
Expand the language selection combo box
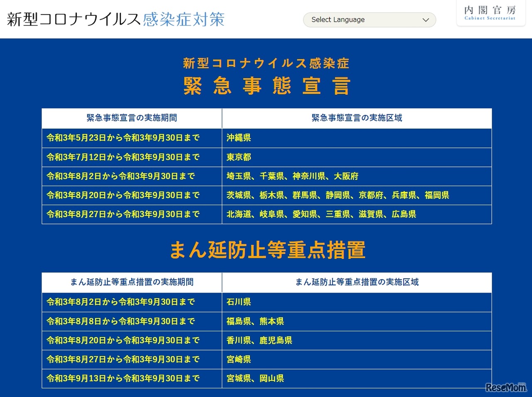click(x=369, y=20)
